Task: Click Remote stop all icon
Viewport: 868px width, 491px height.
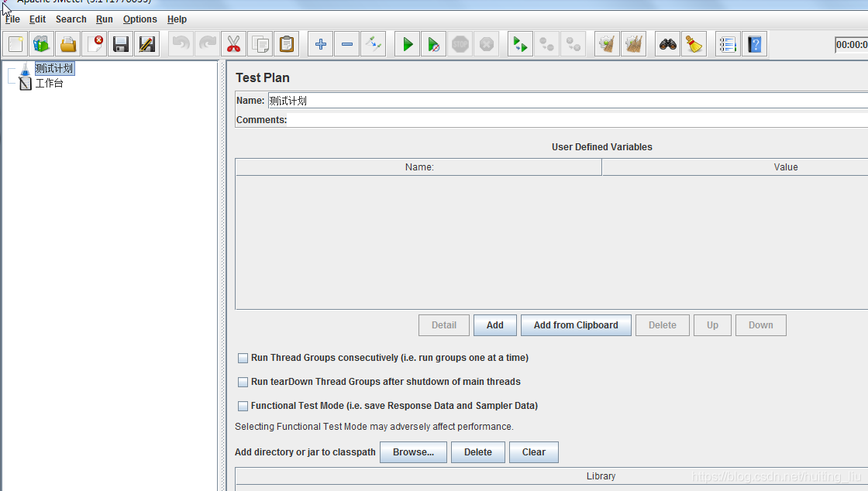Action: point(547,44)
